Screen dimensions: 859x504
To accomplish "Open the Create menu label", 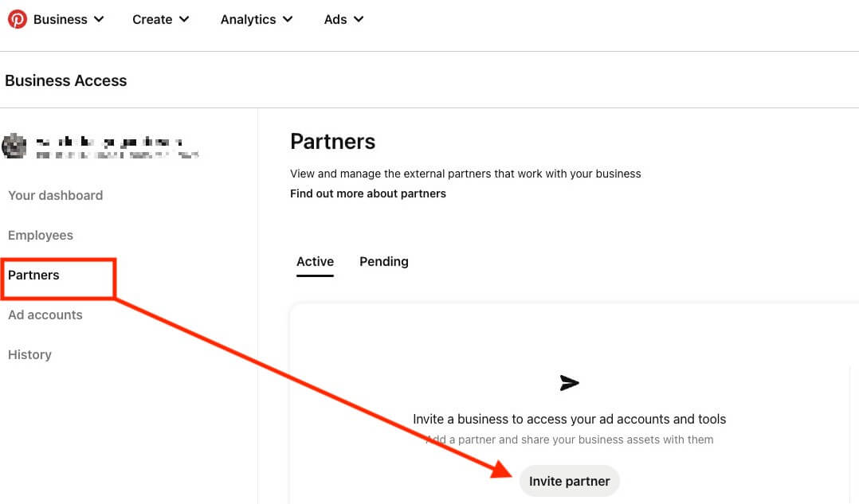I will (152, 19).
